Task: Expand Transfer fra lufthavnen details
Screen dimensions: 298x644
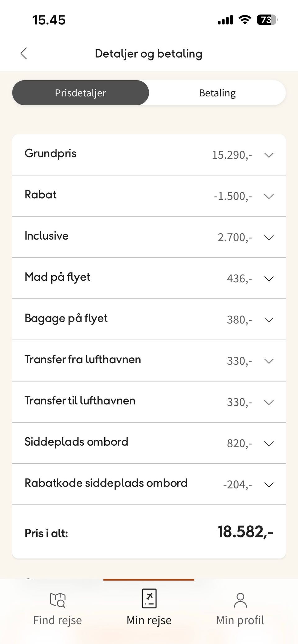Action: tap(269, 361)
